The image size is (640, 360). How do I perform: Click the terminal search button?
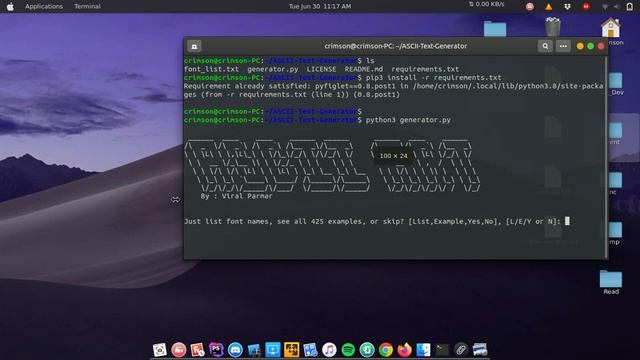pos(545,46)
